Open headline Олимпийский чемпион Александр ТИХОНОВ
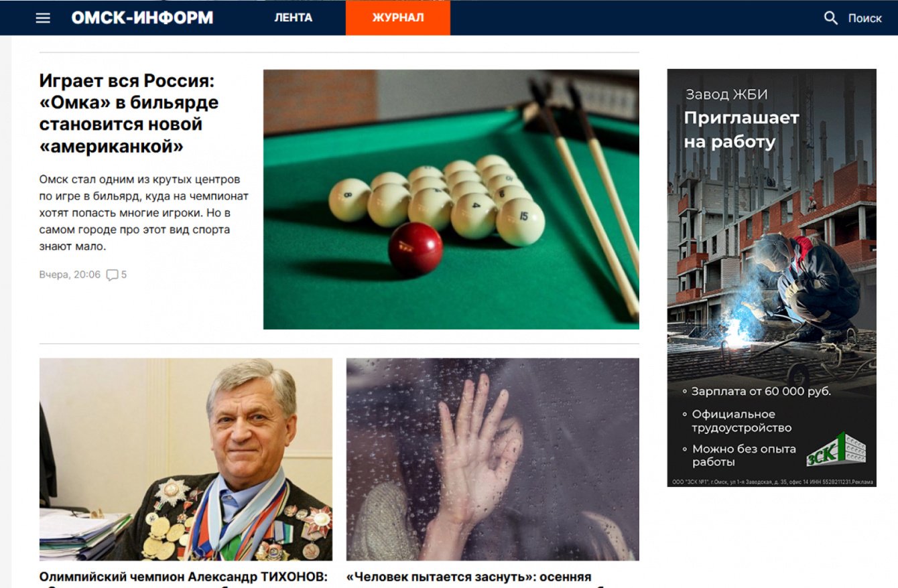The height and width of the screenshot is (588, 898). pyautogui.click(x=183, y=577)
